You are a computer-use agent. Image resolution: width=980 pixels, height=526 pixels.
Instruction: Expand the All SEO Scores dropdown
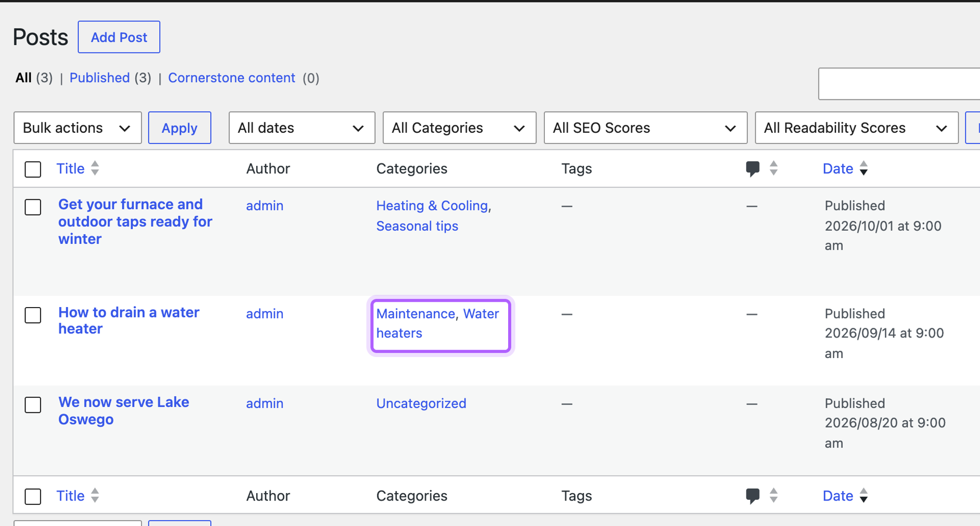pyautogui.click(x=645, y=128)
